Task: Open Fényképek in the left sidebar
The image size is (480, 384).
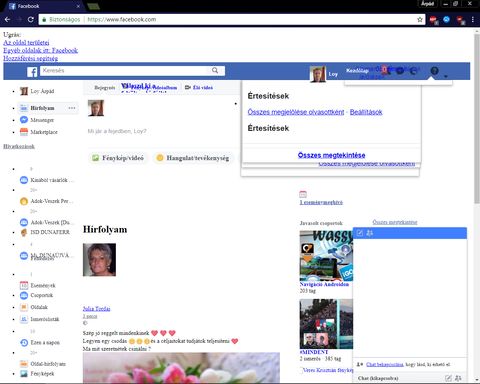Action: (37, 374)
